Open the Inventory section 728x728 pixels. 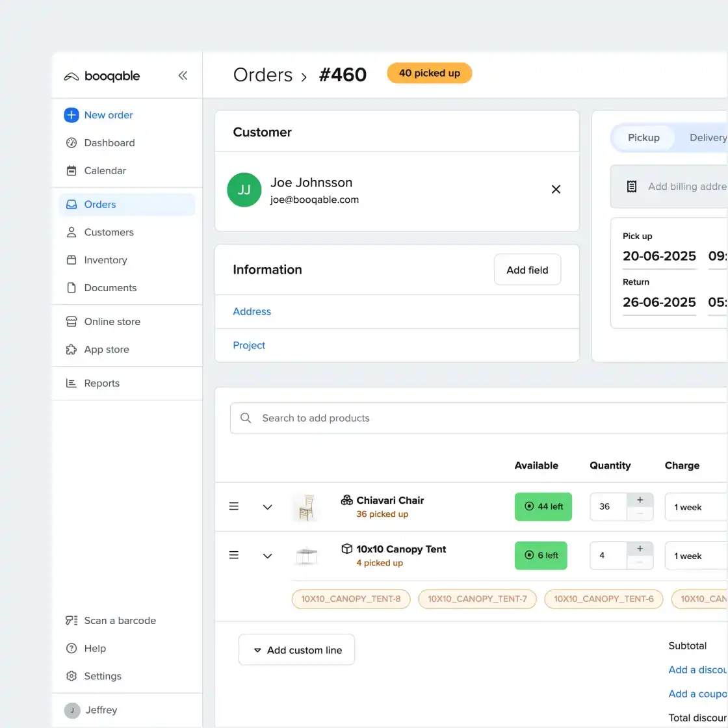tap(105, 260)
